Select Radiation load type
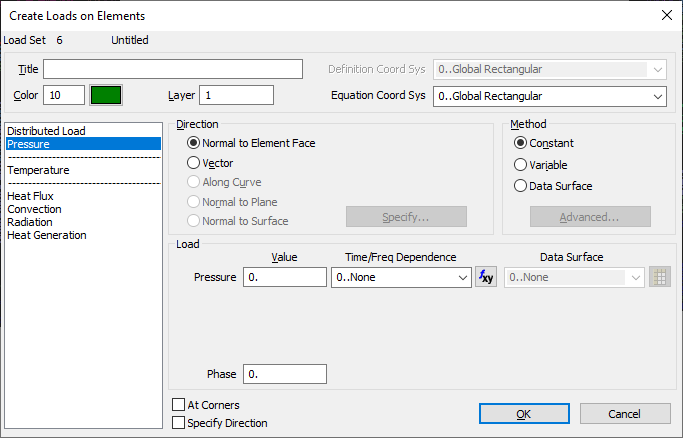 pyautogui.click(x=30, y=222)
